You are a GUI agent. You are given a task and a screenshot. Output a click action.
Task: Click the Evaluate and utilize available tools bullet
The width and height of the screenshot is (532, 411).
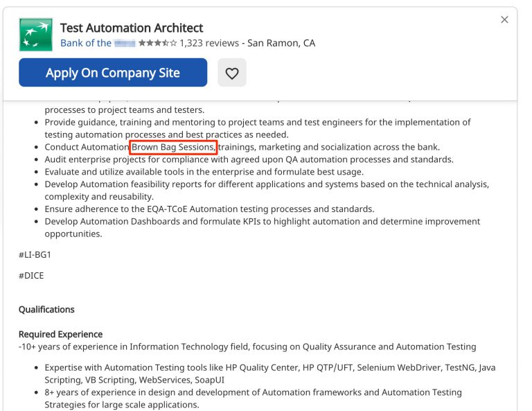point(204,172)
